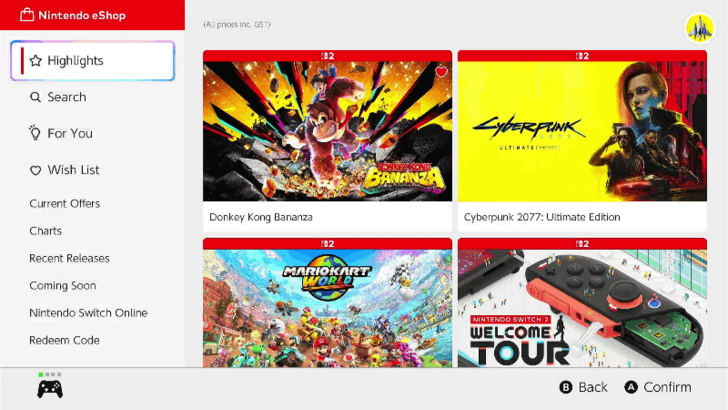Click the For You lightbulb icon
This screenshot has height=410, width=728.
(x=35, y=133)
